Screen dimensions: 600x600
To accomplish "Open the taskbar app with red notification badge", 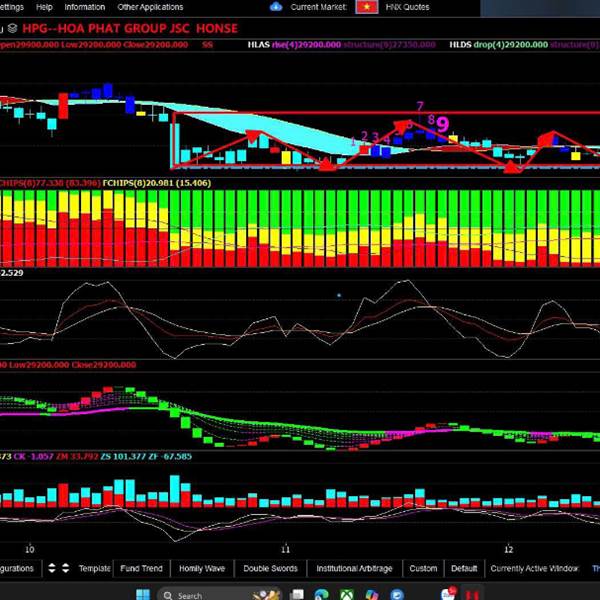I will pyautogui.click(x=448, y=594).
